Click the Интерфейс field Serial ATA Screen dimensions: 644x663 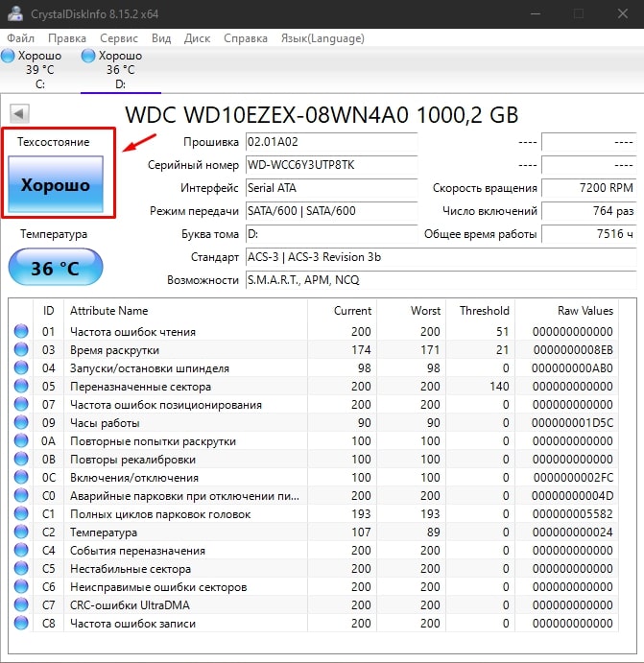[x=331, y=188]
